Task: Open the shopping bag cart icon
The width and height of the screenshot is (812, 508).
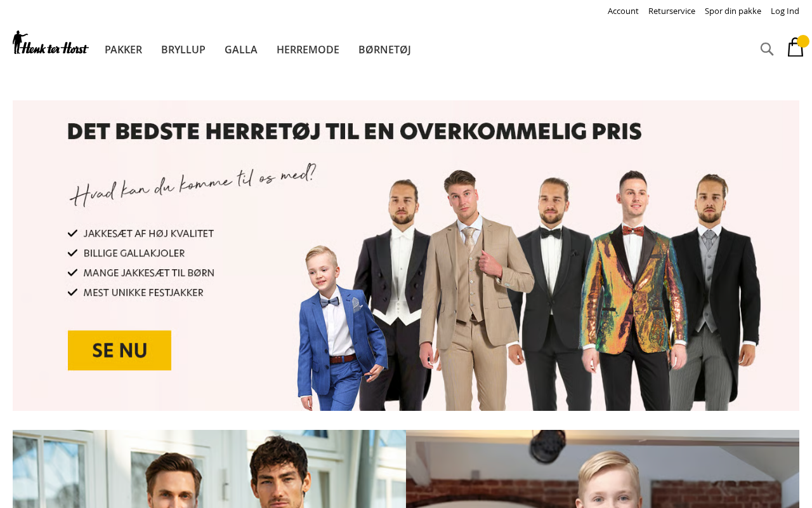Action: (795, 48)
